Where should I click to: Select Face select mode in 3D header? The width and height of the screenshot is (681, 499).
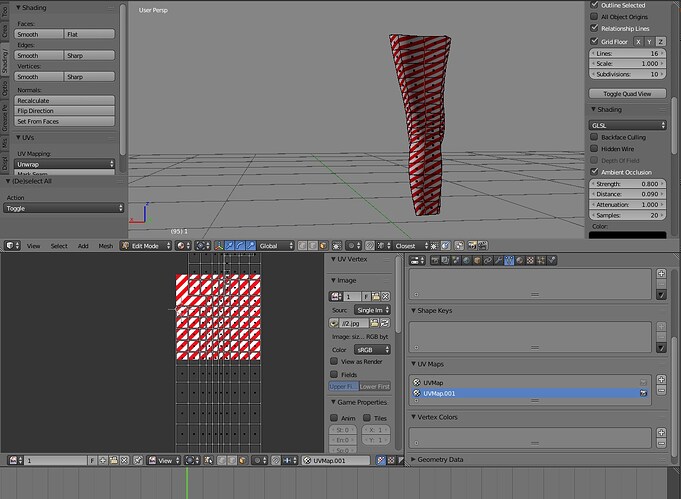click(323, 246)
